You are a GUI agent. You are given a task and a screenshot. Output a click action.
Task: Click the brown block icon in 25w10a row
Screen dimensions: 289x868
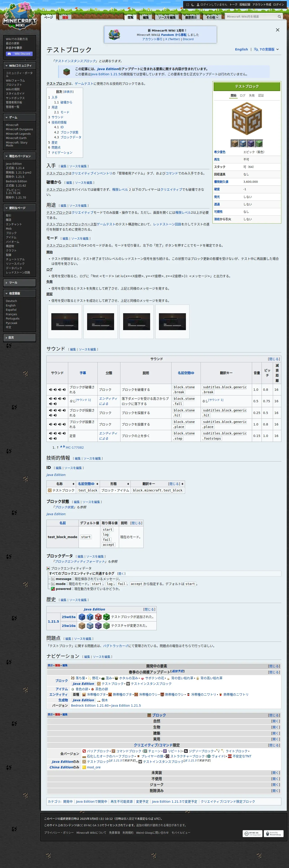(x=82, y=625)
